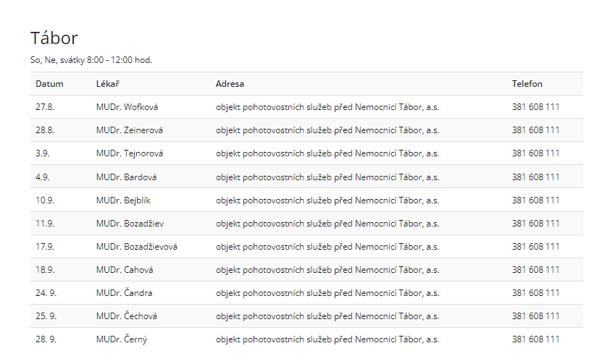Viewport: 610px width, 364px height.
Task: Click the MUDr. Bozadžievová cell
Action: point(136,247)
